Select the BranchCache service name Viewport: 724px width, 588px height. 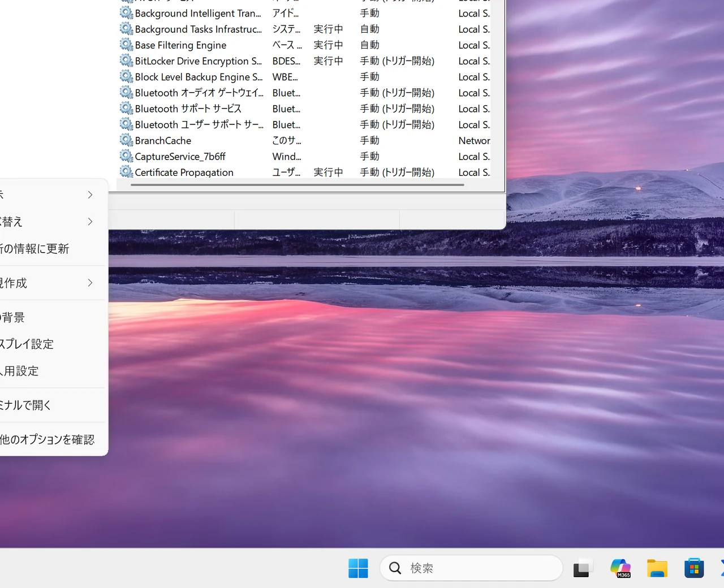[163, 140]
